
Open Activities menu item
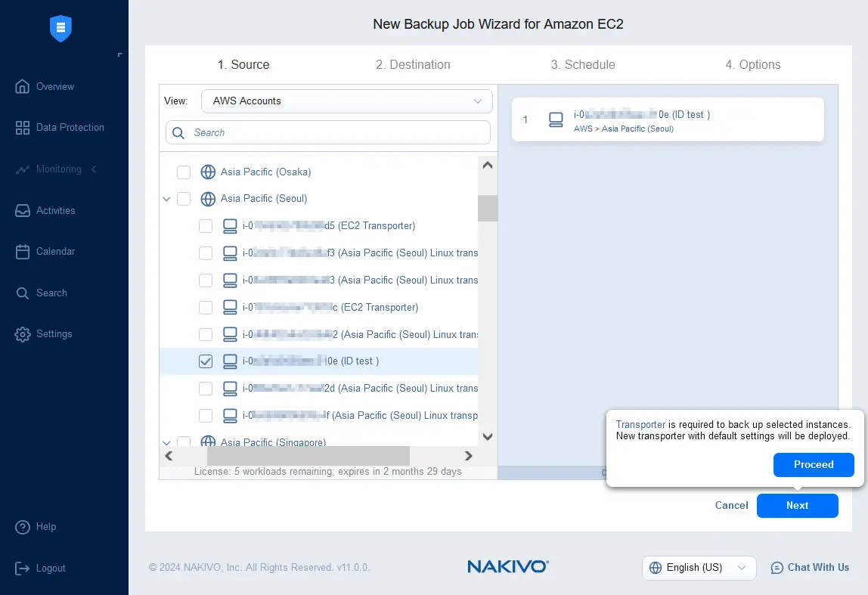[45, 211]
